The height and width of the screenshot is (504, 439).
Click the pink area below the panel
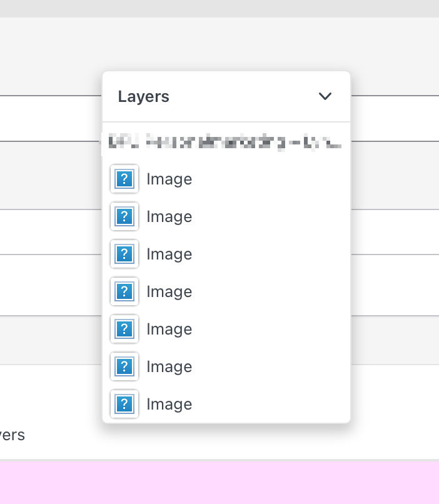click(219, 482)
